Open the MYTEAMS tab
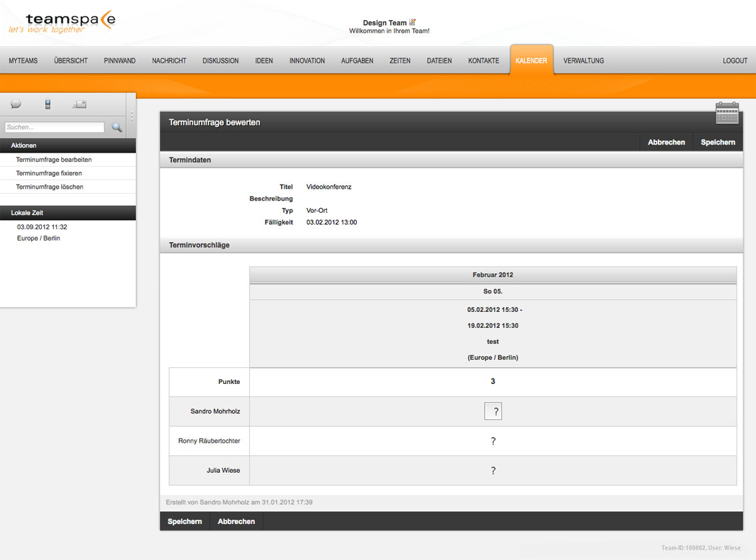 (23, 61)
